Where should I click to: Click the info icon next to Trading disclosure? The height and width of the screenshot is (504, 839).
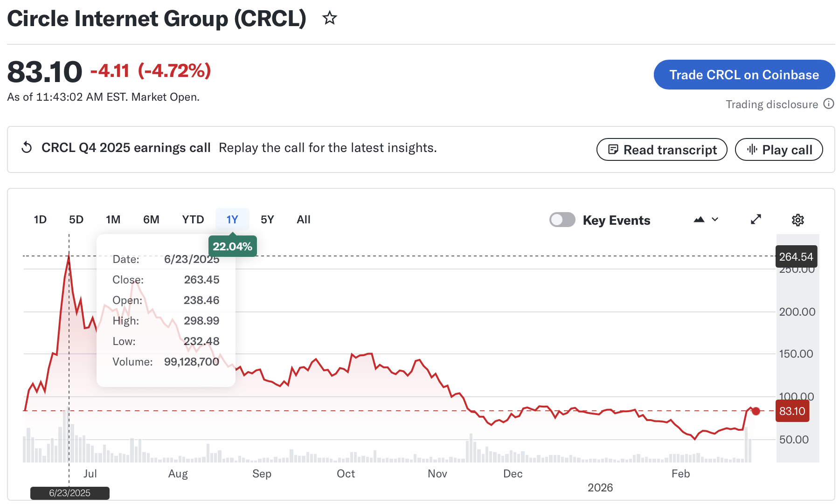[x=829, y=104]
